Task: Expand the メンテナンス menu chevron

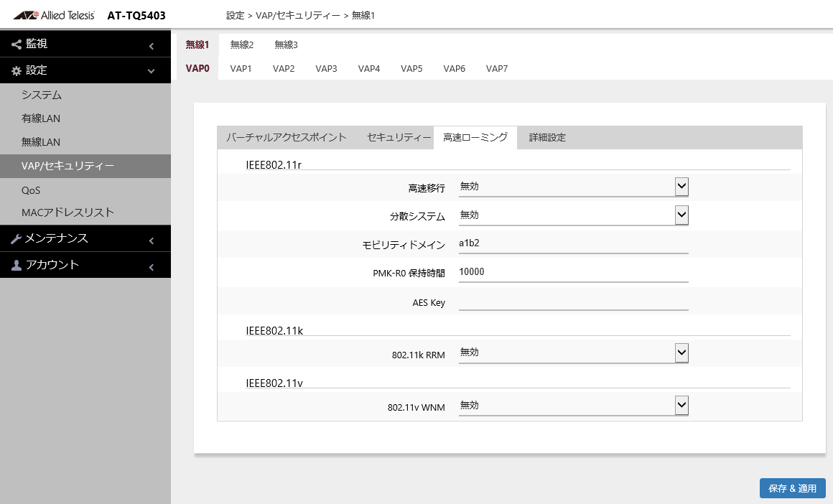Action: point(152,241)
